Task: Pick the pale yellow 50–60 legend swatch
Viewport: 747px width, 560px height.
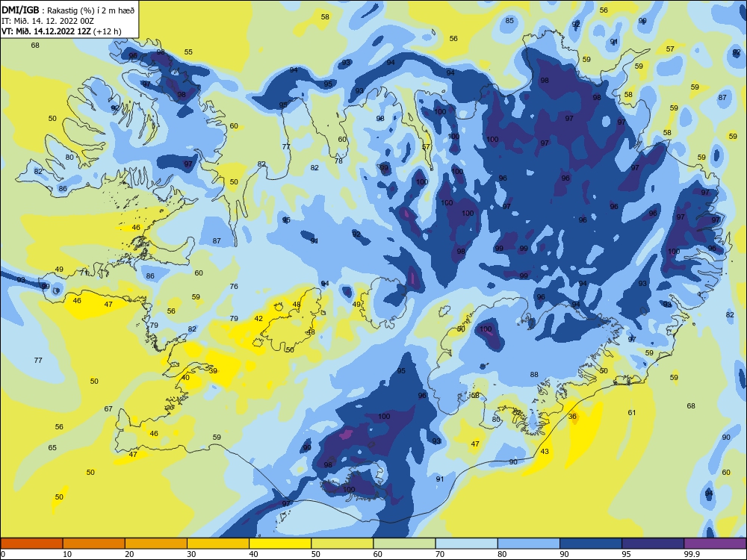Action: (x=342, y=544)
